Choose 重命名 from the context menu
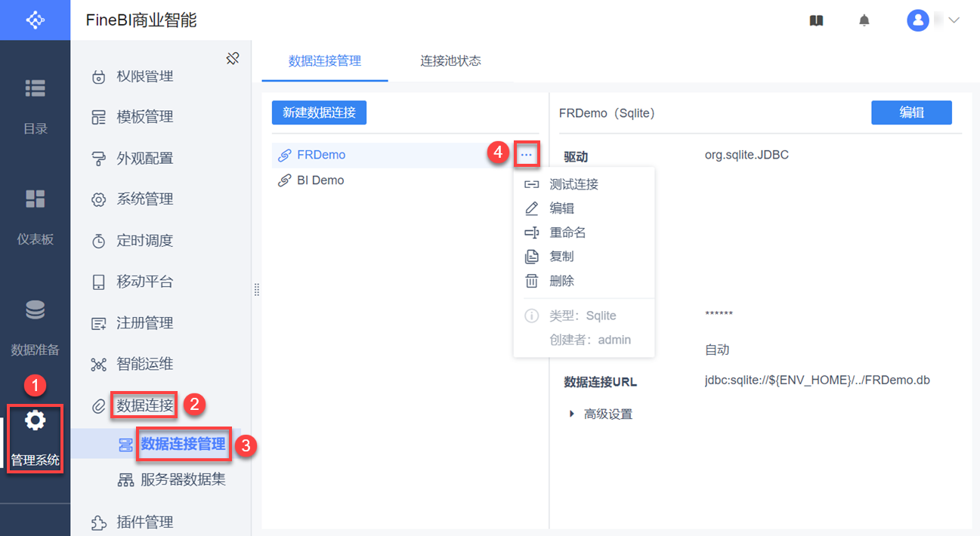 click(x=583, y=233)
